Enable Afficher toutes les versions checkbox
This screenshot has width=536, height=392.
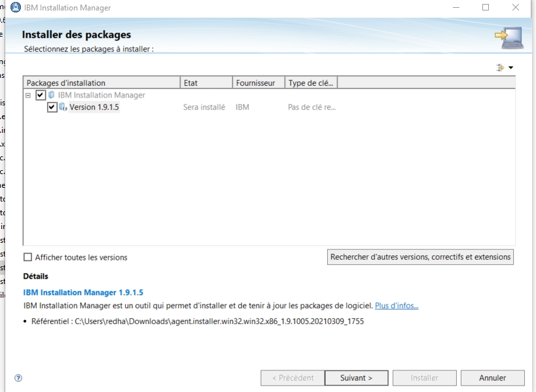27,257
